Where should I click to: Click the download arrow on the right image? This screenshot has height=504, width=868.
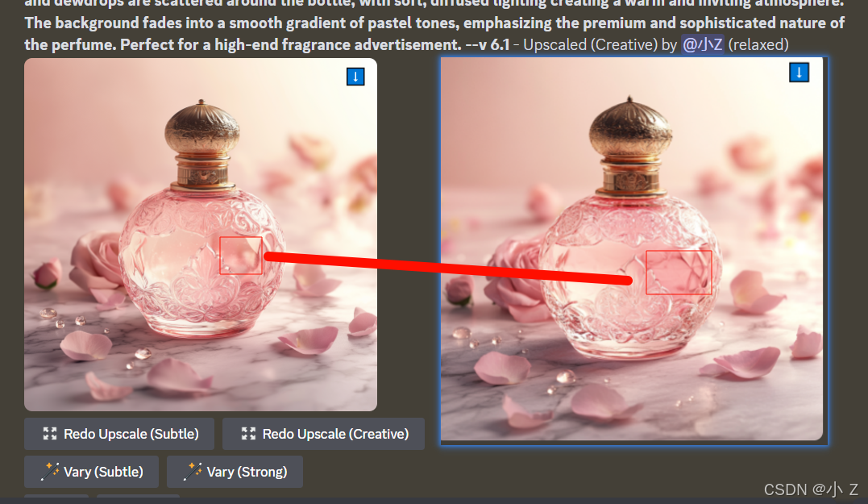[799, 72]
